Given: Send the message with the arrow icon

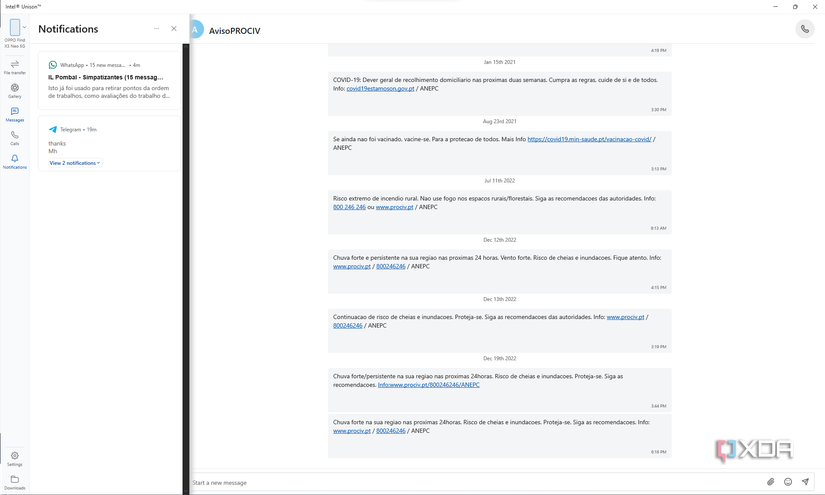Looking at the screenshot, I should coord(805,481).
